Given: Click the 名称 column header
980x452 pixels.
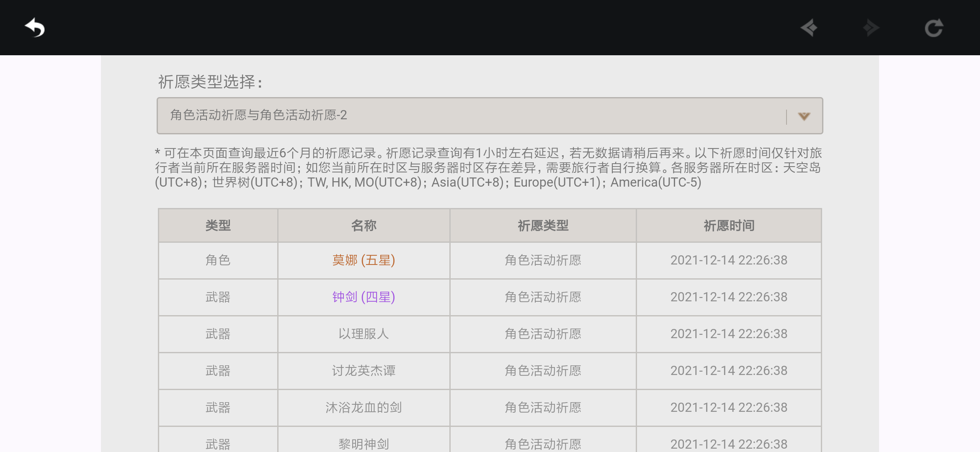Looking at the screenshot, I should pyautogui.click(x=364, y=226).
